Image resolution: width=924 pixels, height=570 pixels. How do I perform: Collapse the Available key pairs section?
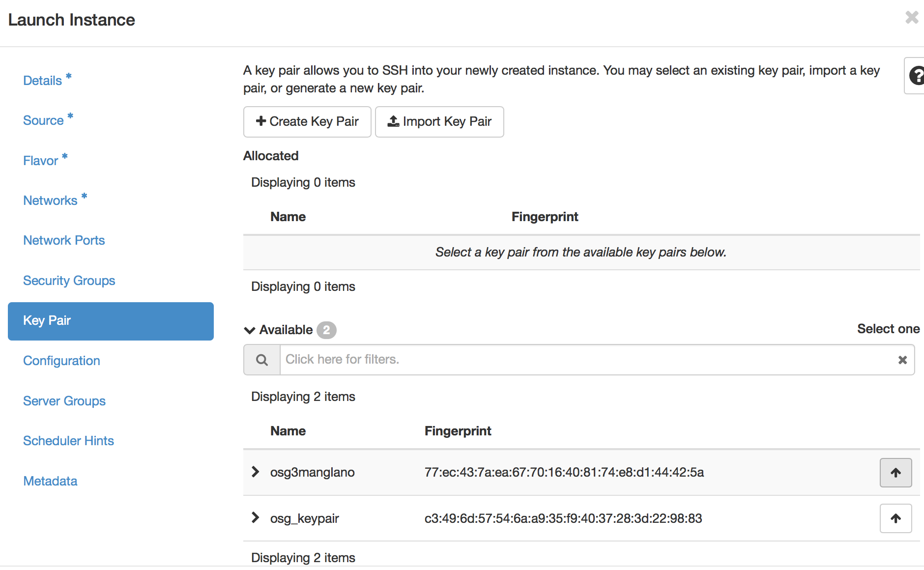[x=250, y=330]
